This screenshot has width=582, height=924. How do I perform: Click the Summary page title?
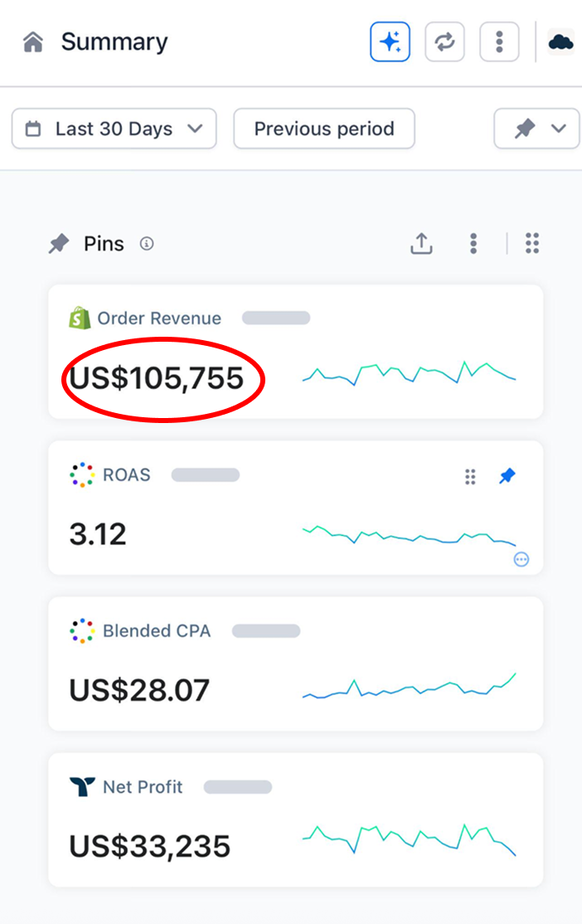[114, 42]
